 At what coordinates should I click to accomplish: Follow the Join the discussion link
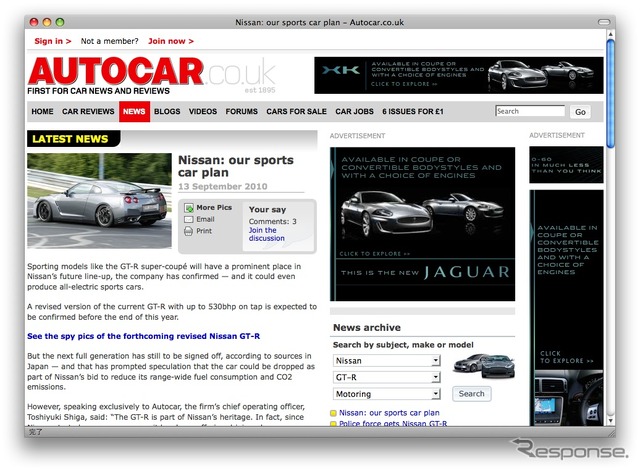[267, 234]
